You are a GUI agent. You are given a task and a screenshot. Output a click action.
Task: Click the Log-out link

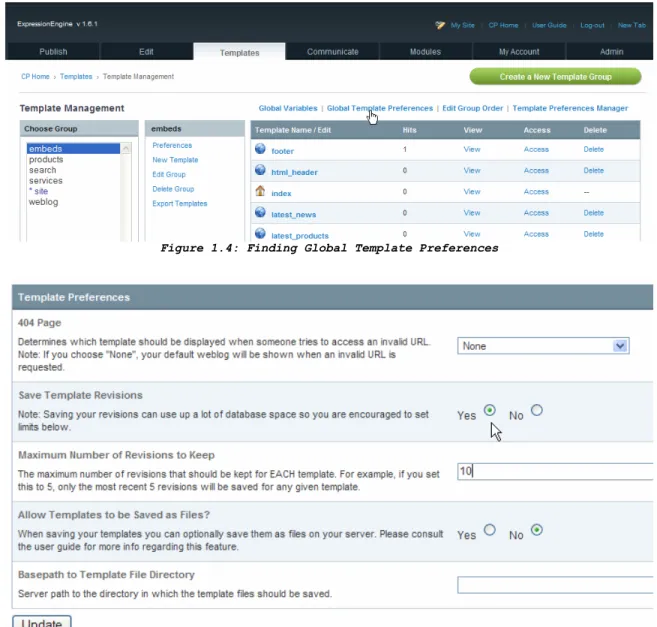592,25
